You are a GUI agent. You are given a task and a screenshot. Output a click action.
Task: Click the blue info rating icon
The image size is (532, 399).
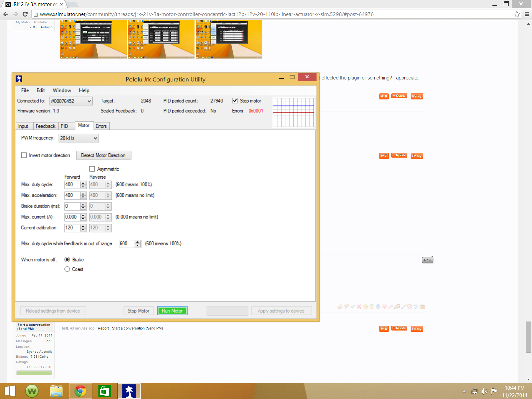click(378, 307)
